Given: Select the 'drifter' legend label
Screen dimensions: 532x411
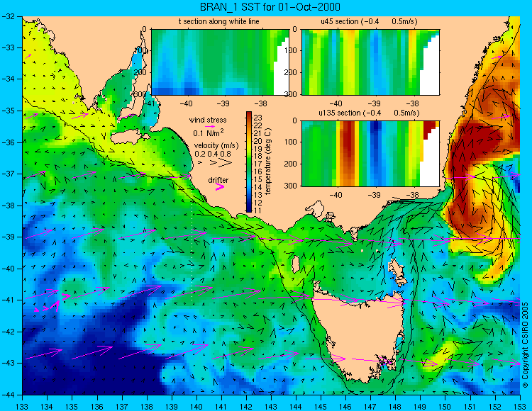Looking at the screenshot, I should tap(218, 180).
